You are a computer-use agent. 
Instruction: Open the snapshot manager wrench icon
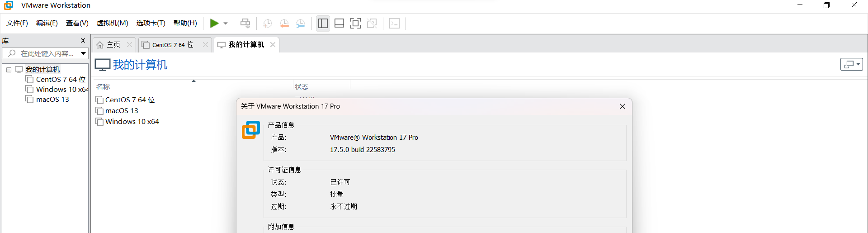click(301, 24)
